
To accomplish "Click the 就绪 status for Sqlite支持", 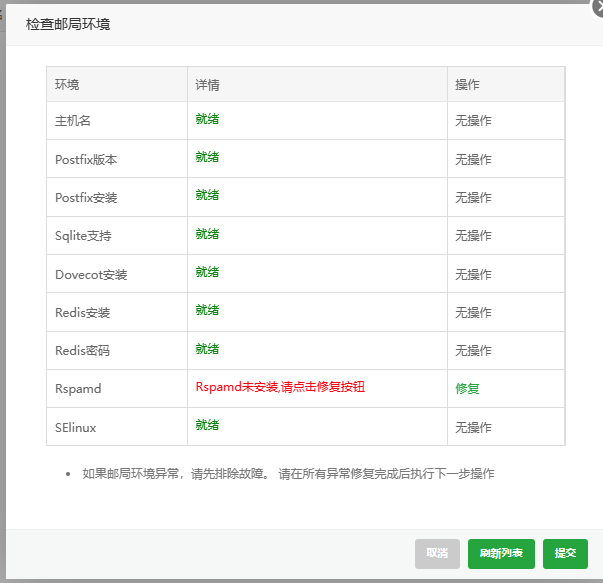I will coord(207,234).
